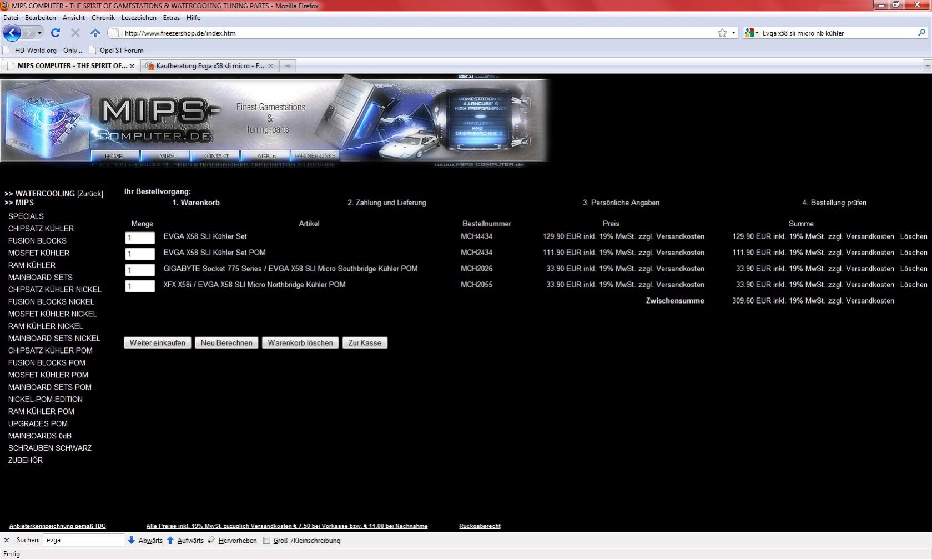The image size is (932, 560).
Task: Open the NICKEL-POM-EDITION category
Action: click(46, 400)
